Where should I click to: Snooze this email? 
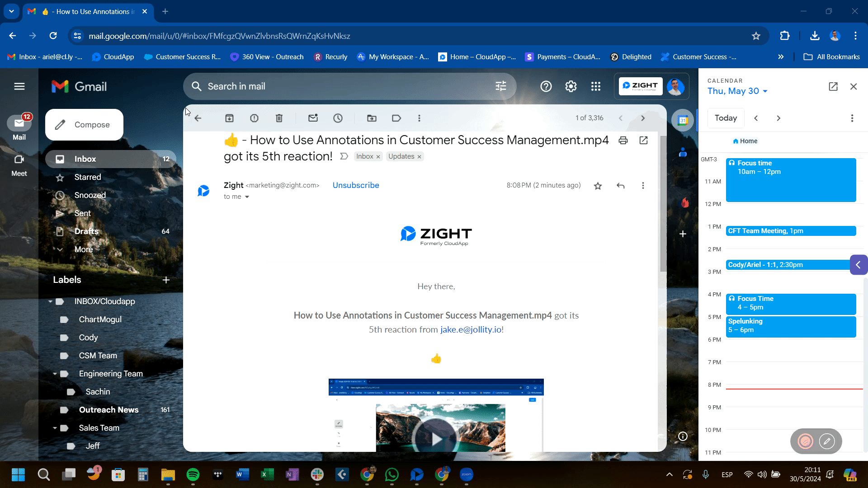tap(338, 118)
